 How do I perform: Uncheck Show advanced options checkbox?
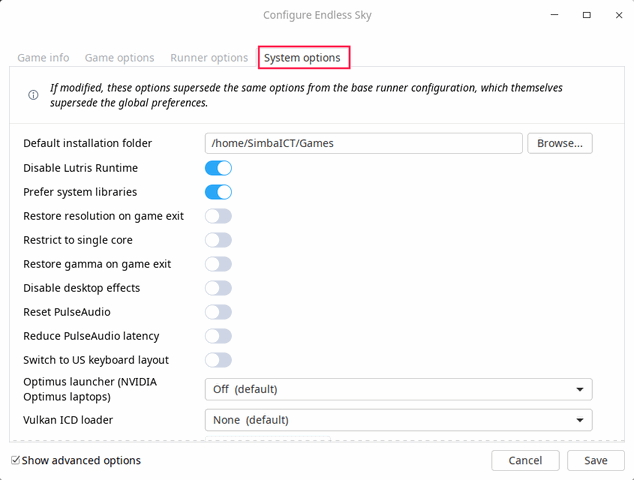pos(16,461)
